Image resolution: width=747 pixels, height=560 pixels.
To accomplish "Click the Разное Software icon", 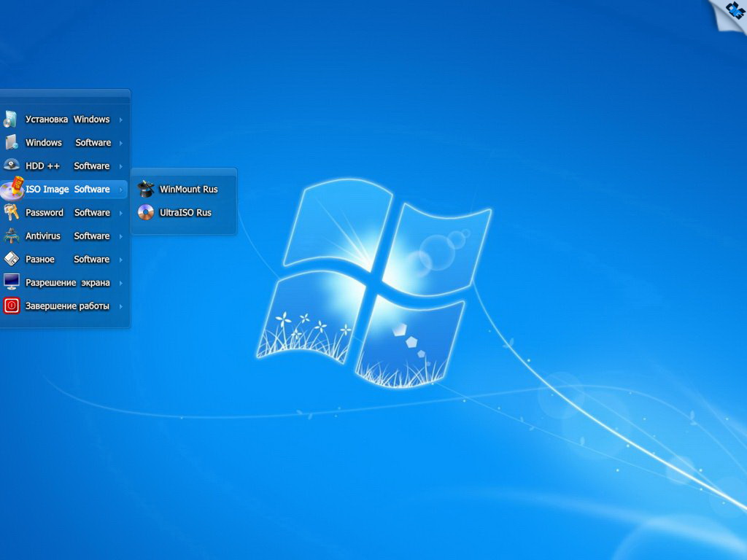I will [x=12, y=259].
